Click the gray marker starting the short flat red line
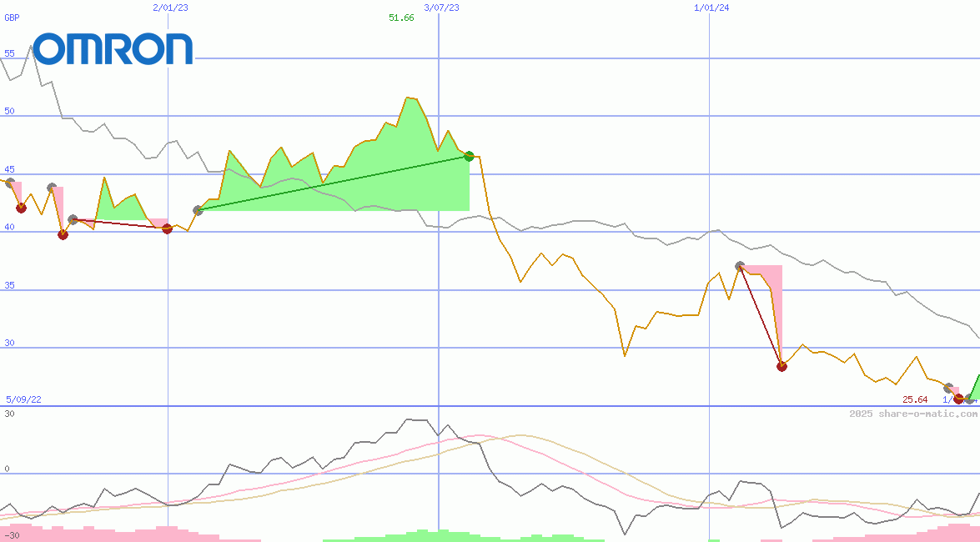Screen dimensions: 980x542 tap(73, 219)
